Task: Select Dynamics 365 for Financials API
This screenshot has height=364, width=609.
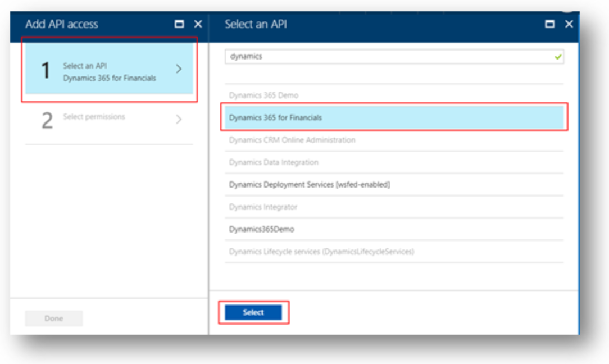Action: 394,117
